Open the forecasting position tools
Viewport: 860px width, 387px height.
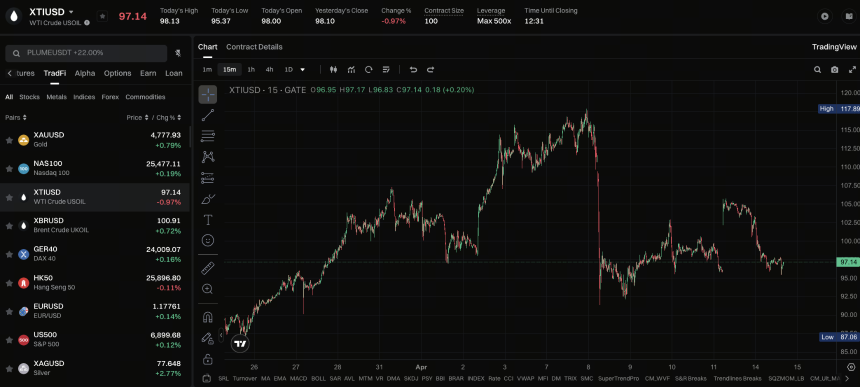click(207, 178)
